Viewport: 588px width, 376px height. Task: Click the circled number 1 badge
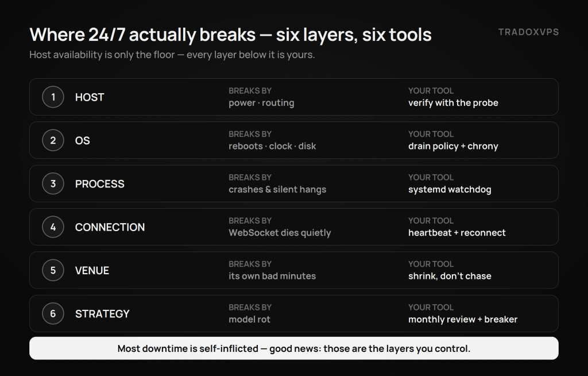(x=53, y=97)
